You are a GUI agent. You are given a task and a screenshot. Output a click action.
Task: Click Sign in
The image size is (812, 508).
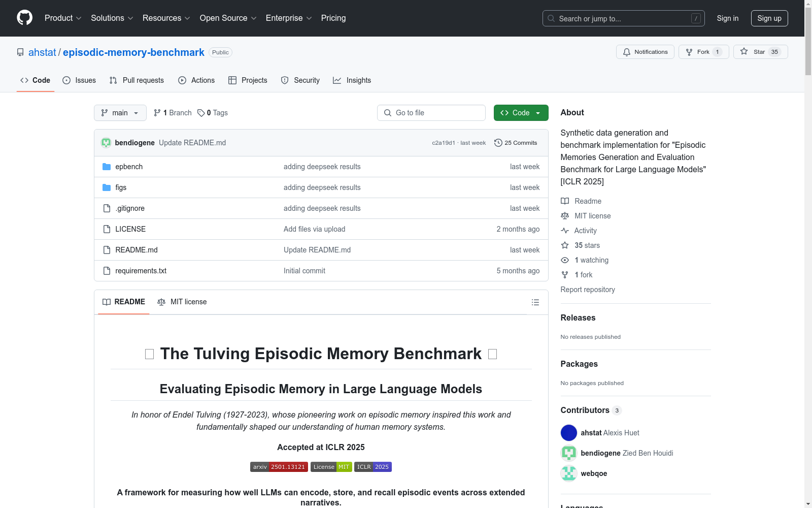tap(728, 18)
